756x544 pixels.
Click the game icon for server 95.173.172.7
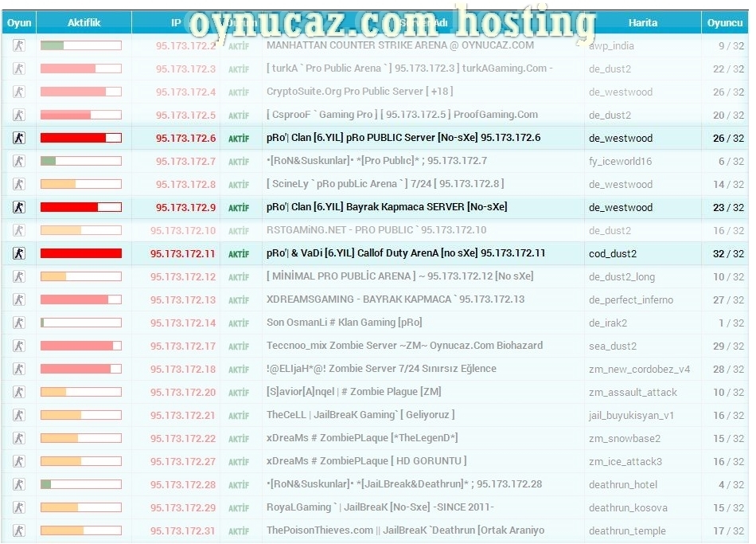pos(19,161)
